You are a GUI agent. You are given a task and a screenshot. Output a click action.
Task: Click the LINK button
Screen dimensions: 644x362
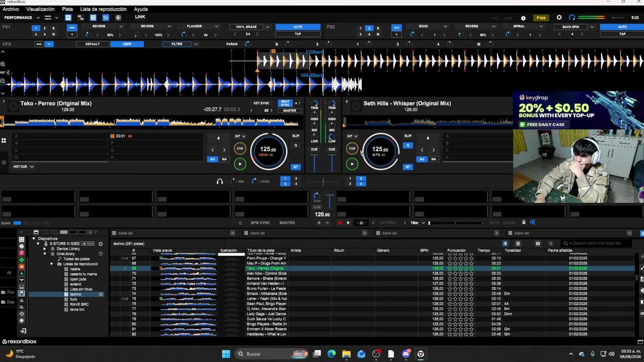pos(140,17)
